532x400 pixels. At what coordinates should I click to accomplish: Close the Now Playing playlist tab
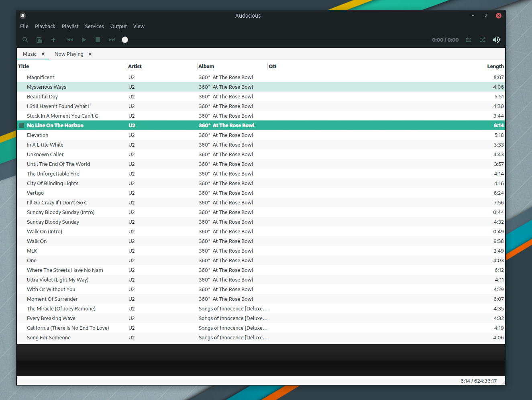click(x=90, y=54)
